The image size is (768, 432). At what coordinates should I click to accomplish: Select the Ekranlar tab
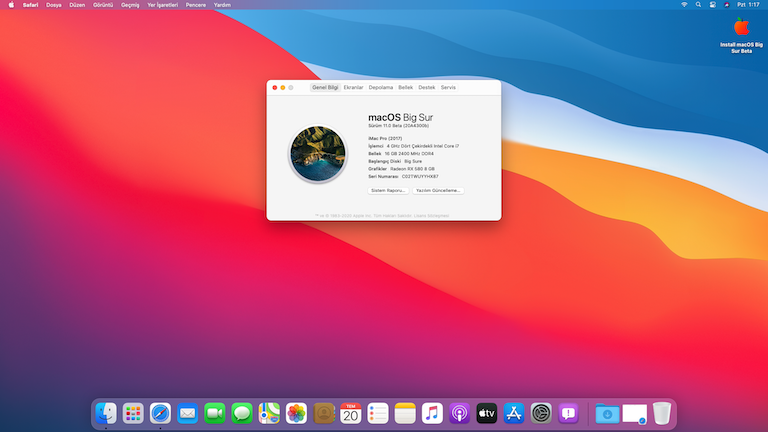[353, 88]
